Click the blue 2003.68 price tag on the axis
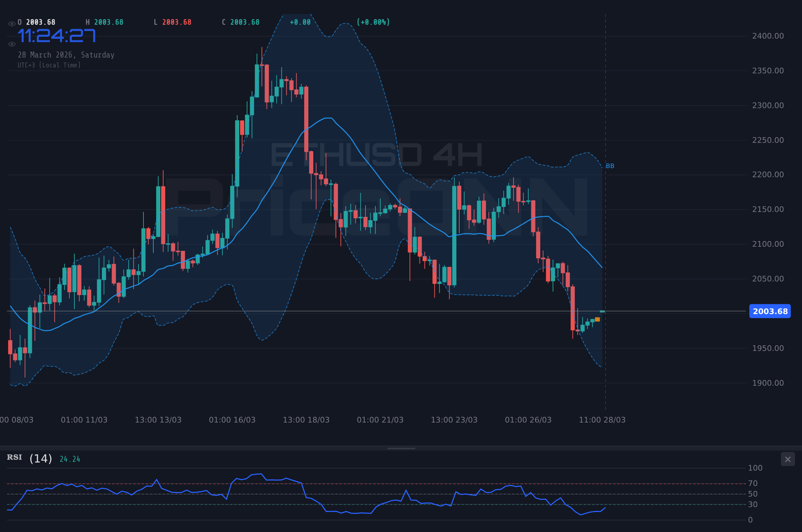 [x=770, y=311]
